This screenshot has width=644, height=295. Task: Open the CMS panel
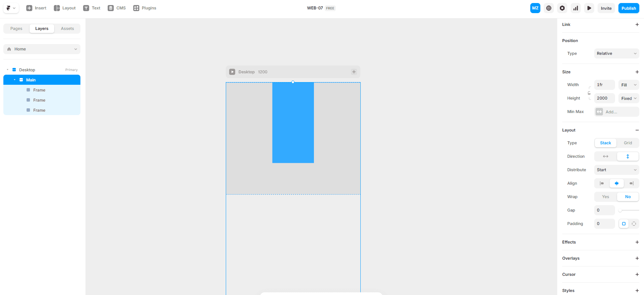click(x=117, y=8)
